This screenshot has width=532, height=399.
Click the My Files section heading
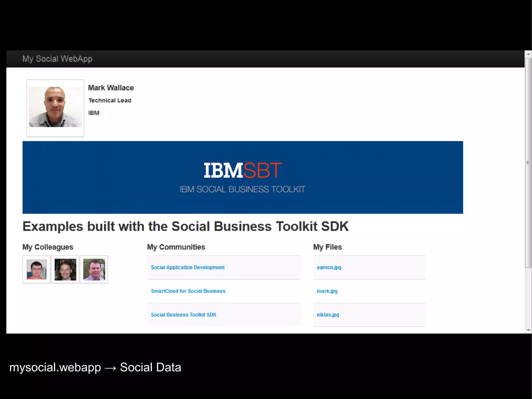(x=328, y=247)
